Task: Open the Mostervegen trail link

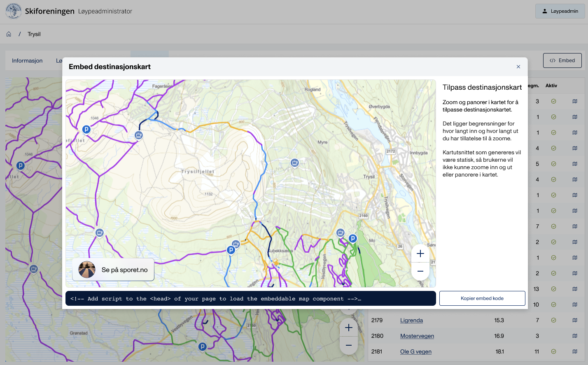Action: [417, 336]
